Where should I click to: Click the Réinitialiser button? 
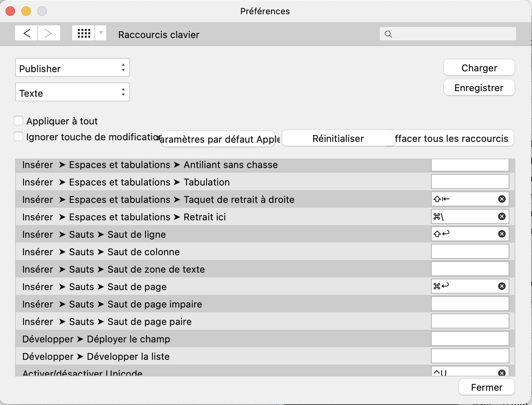(338, 138)
